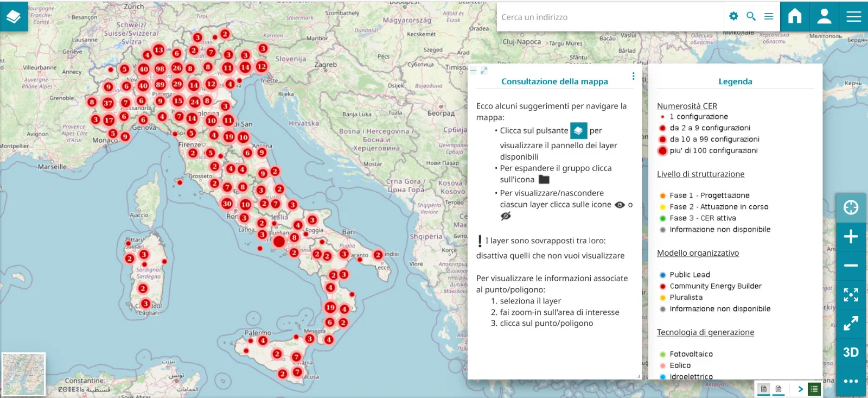
Task: Click the folder icon in help text
Action: 544,179
